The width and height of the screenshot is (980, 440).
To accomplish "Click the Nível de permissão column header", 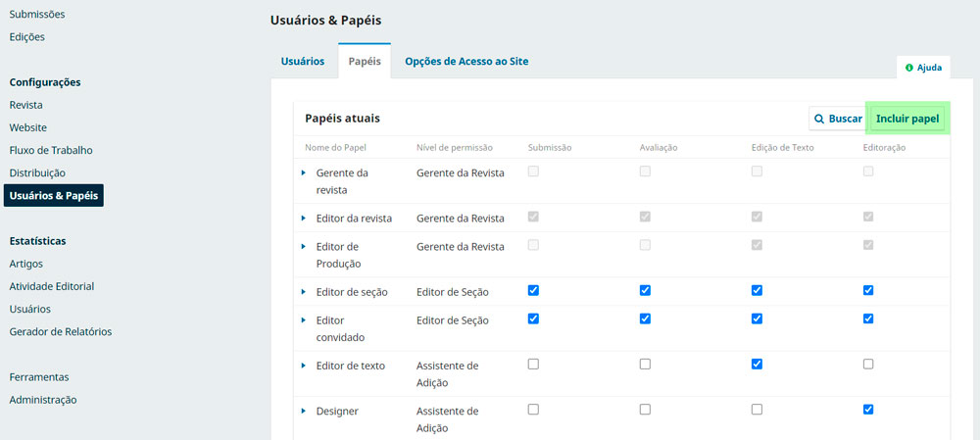I will point(455,148).
